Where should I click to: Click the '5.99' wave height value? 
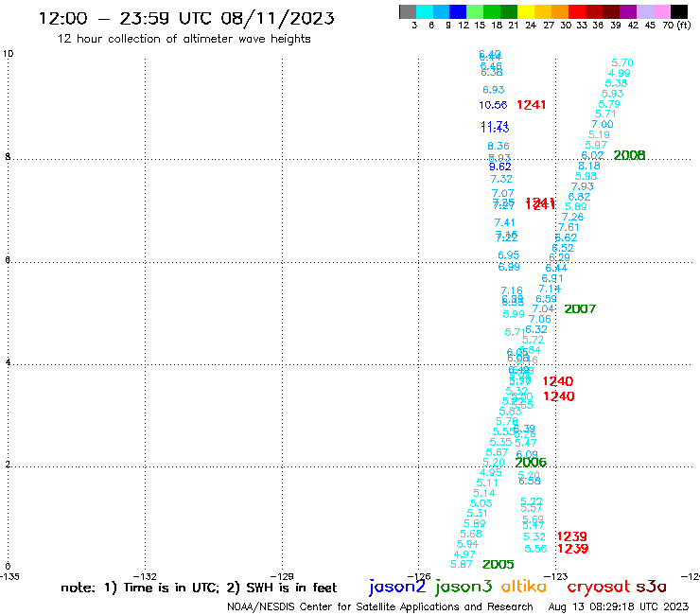coord(514,314)
